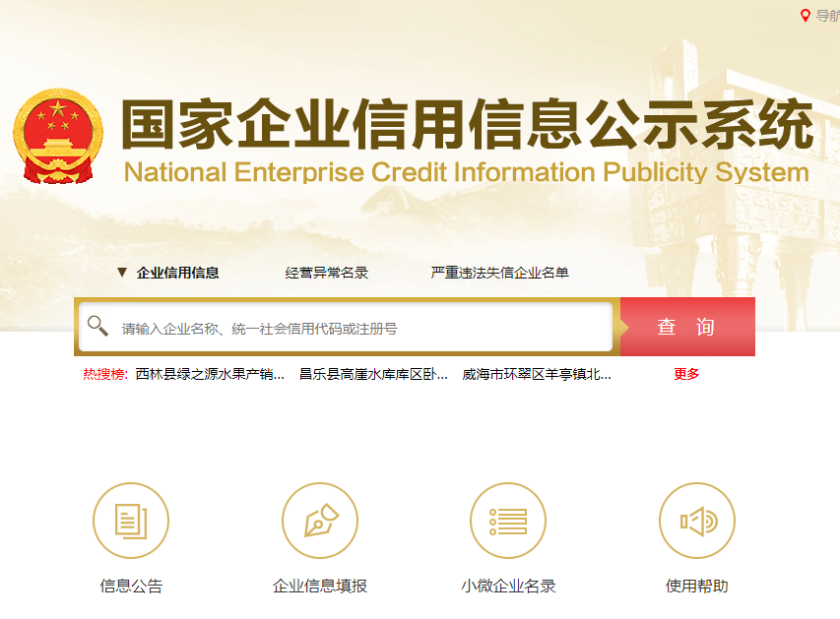Screen dimensions: 840x619
Task: Open the 企业信息填报 pen icon
Action: coord(320,521)
